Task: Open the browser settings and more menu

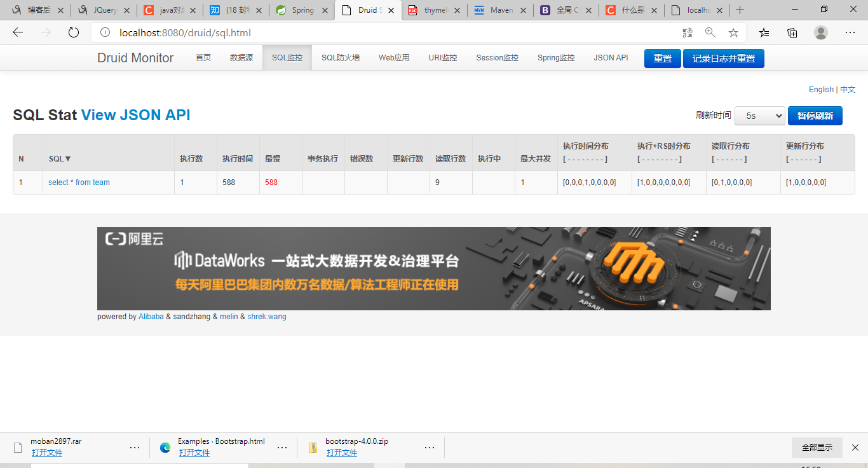Action: coord(850,32)
